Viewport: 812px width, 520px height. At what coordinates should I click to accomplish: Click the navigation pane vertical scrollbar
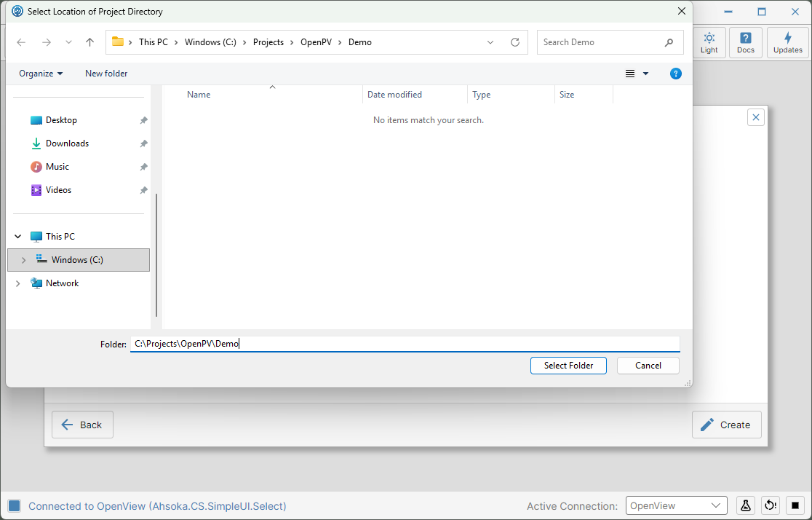click(156, 255)
